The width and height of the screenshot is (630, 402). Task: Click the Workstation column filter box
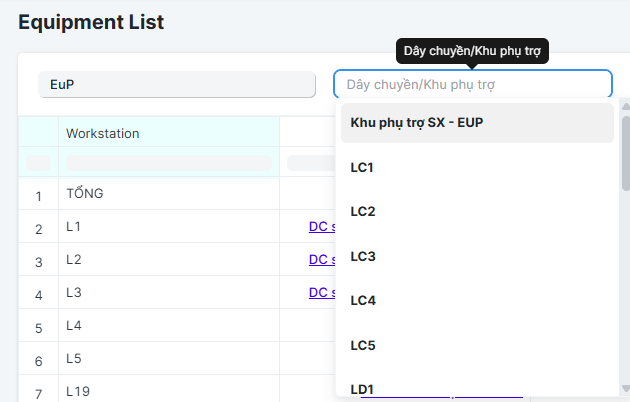point(168,162)
